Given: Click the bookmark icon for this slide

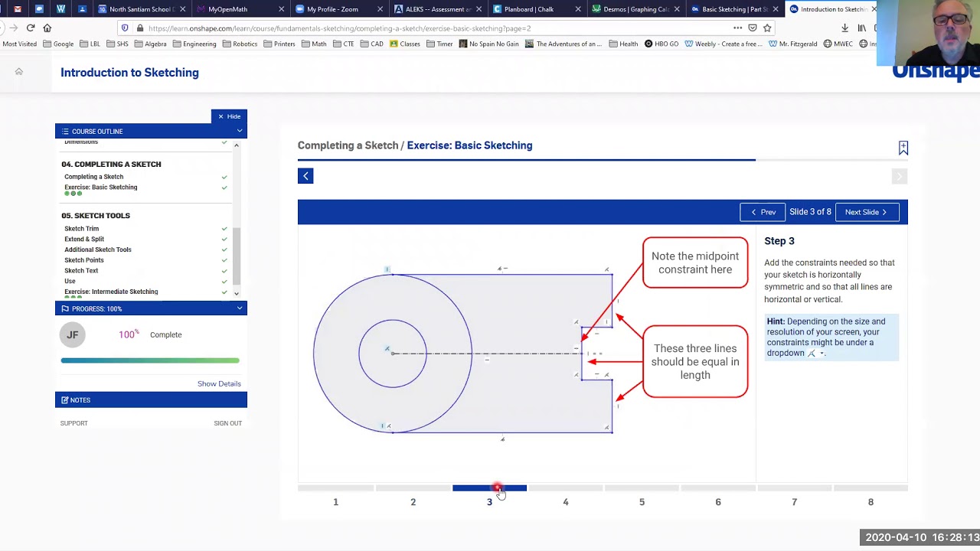Looking at the screenshot, I should point(903,148).
